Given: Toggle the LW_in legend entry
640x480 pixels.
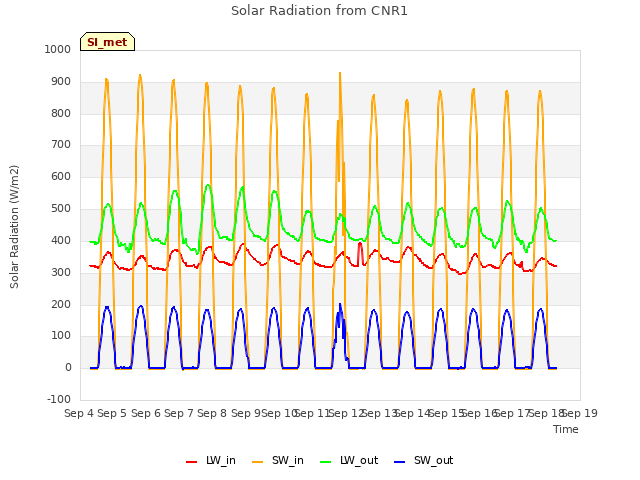Looking at the screenshot, I should point(211,460).
